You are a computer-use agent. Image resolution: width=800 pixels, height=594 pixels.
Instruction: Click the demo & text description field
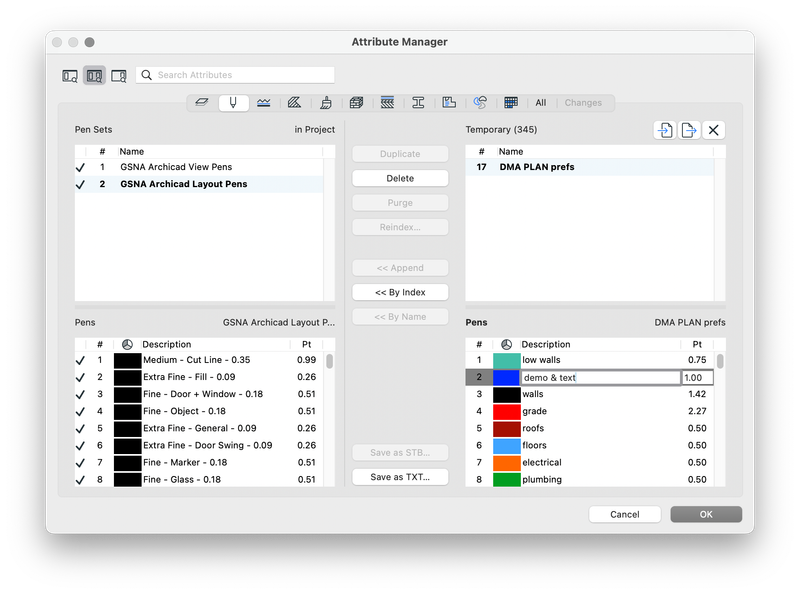[x=601, y=378]
